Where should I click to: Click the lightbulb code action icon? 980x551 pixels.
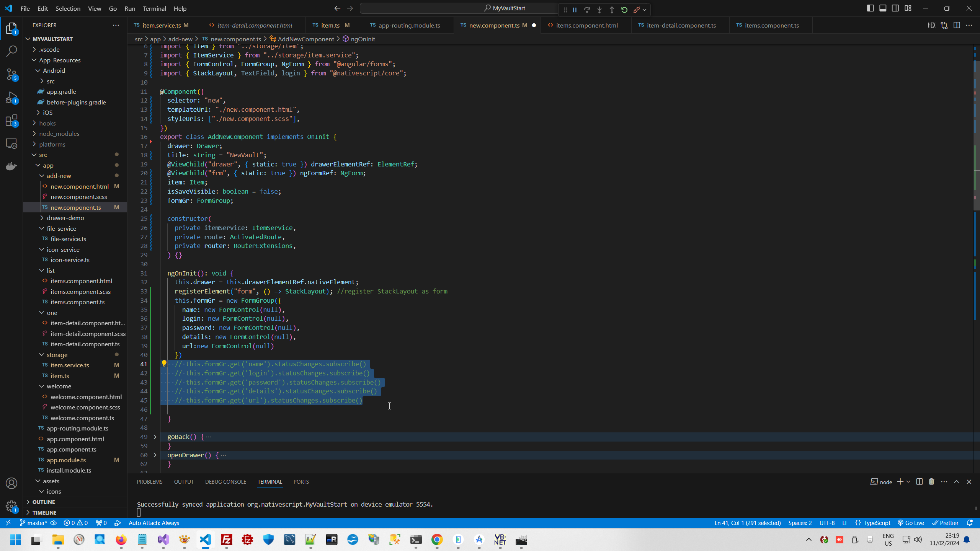164,364
